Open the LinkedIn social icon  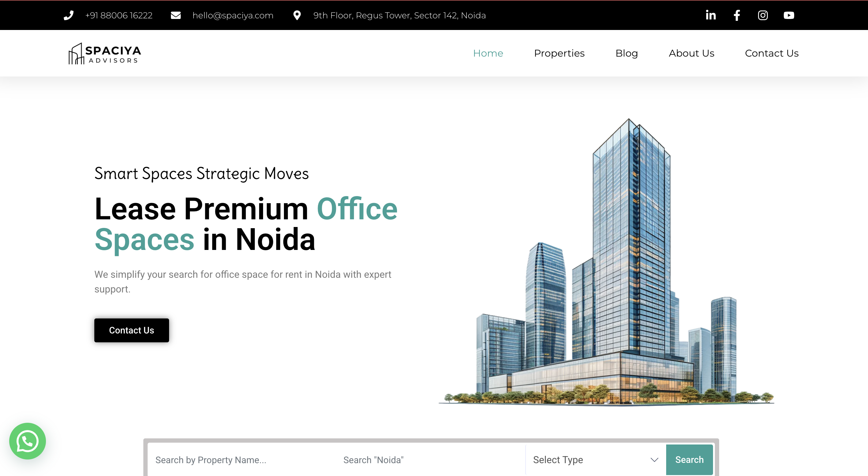pos(711,15)
